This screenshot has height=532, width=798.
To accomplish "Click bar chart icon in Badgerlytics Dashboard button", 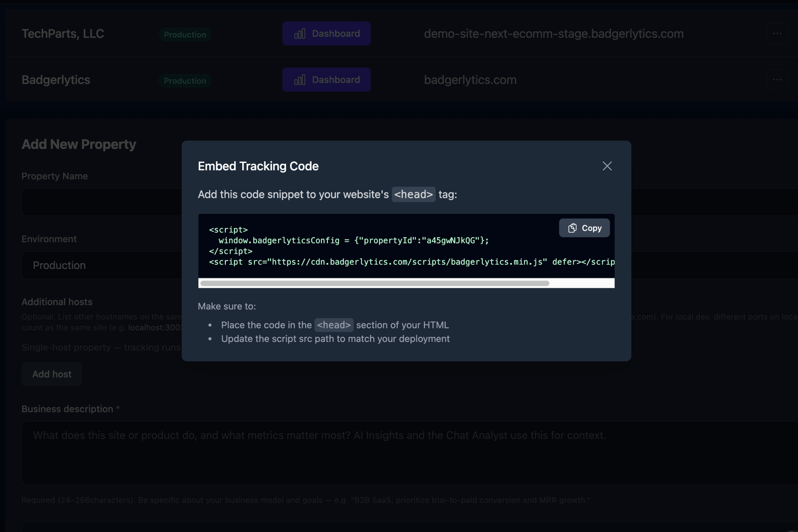I will (x=300, y=80).
